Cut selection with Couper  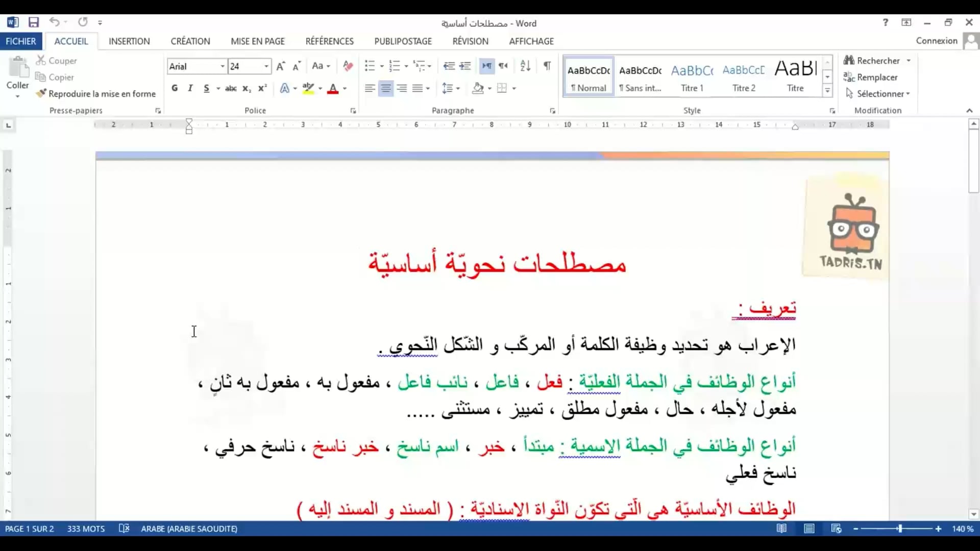pyautogui.click(x=56, y=61)
